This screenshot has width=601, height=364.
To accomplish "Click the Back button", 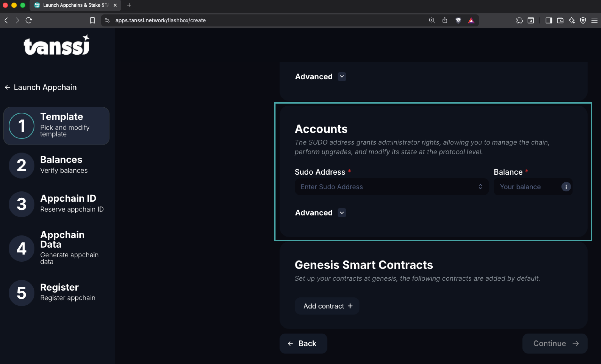I will 303,344.
